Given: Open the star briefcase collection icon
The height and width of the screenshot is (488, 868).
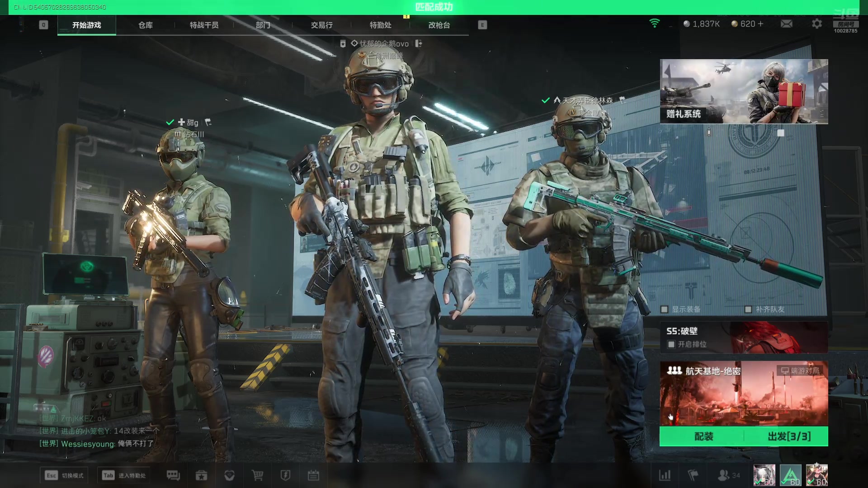Looking at the screenshot, I should click(x=201, y=475).
